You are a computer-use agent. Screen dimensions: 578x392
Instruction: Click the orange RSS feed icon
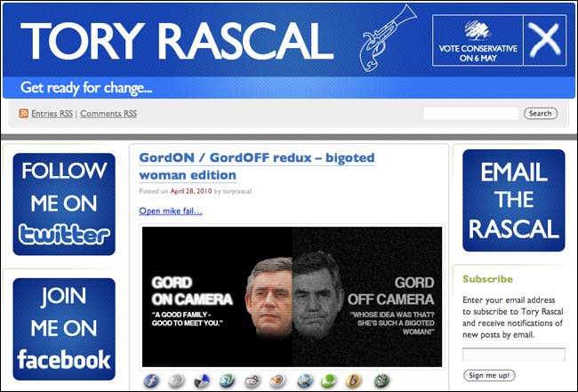click(x=24, y=114)
